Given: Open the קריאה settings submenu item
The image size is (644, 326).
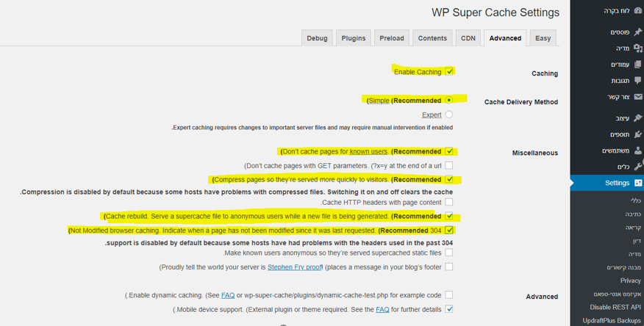Looking at the screenshot, I should 633,228.
